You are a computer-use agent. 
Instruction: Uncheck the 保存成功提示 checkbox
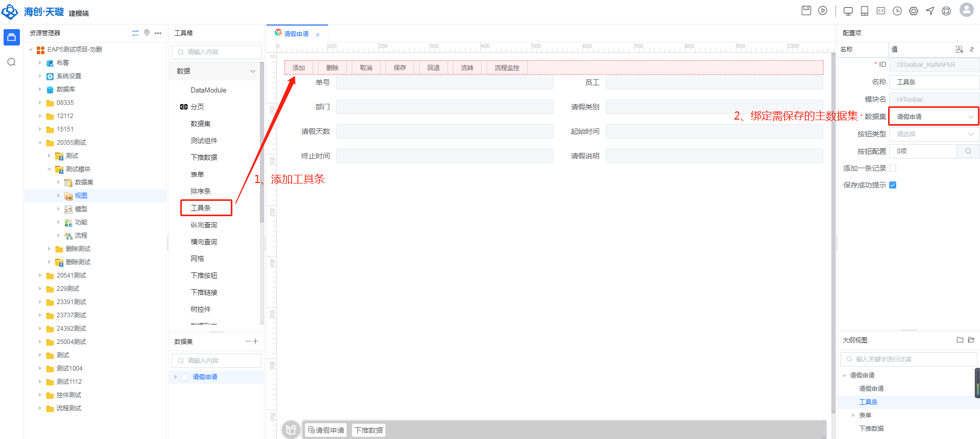[x=893, y=185]
